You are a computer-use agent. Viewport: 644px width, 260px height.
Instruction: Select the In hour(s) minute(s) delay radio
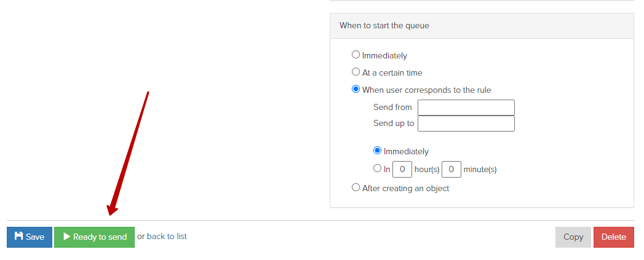click(x=377, y=168)
